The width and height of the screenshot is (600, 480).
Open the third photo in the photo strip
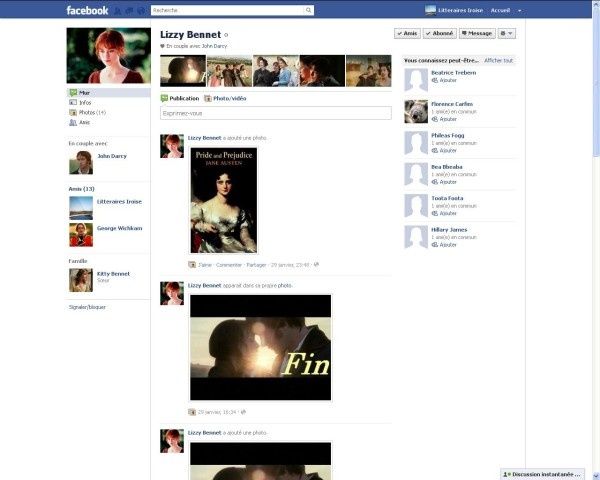[276, 70]
